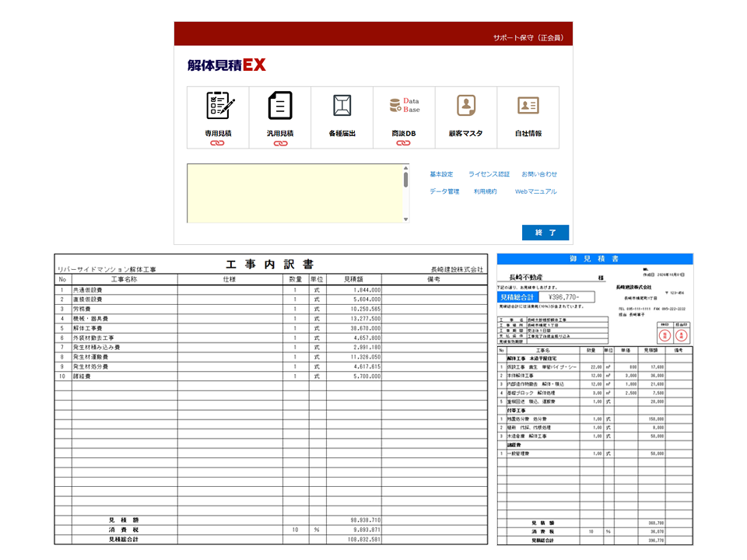747x560 pixels.
Task: Open the 専用見積 clipboard icon
Action: tap(220, 105)
